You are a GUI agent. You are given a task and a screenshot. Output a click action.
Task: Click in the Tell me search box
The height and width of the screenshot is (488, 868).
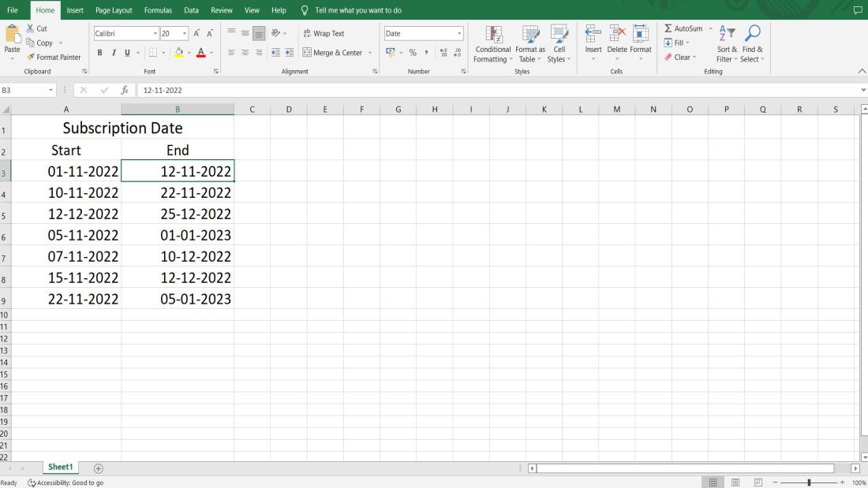[358, 10]
